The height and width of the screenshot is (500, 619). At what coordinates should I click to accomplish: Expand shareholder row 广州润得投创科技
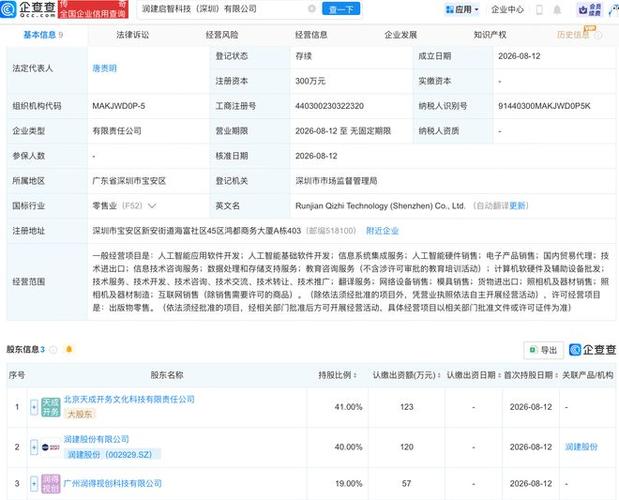34,483
